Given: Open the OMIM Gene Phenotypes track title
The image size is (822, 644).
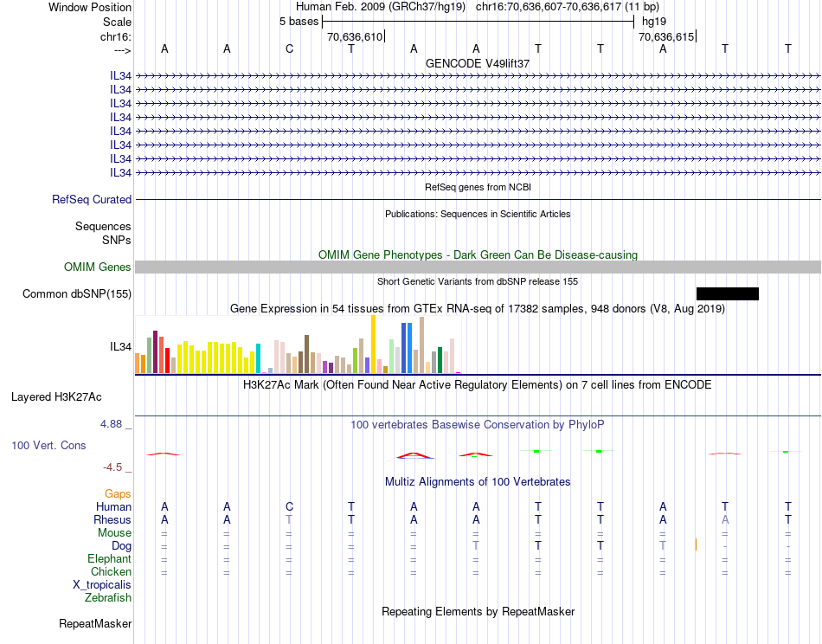Looking at the screenshot, I should click(x=478, y=254).
